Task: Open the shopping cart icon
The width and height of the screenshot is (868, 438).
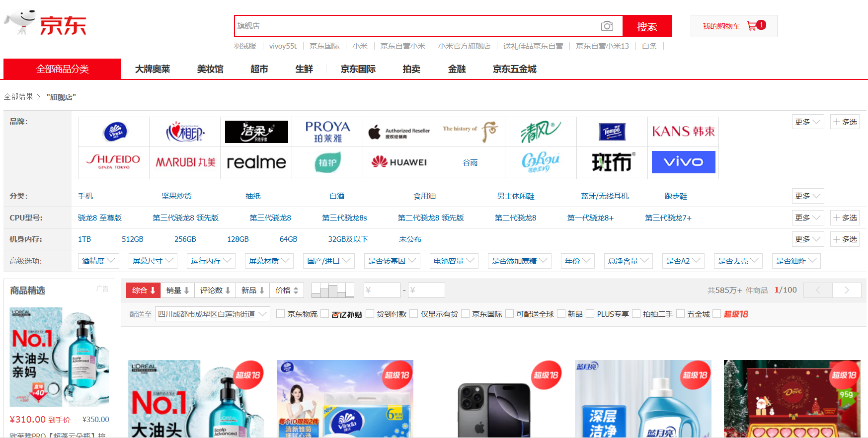Action: tap(752, 26)
